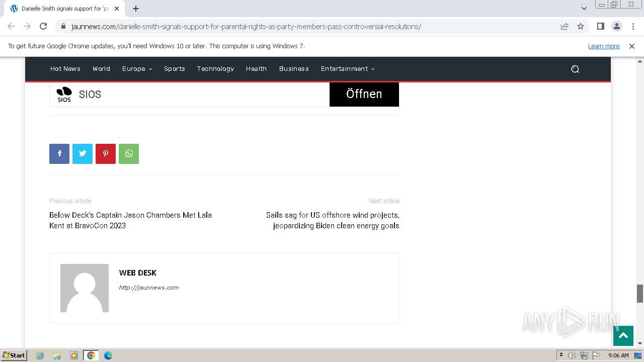Open the share this page icon
This screenshot has height=362, width=644.
tap(565, 26)
